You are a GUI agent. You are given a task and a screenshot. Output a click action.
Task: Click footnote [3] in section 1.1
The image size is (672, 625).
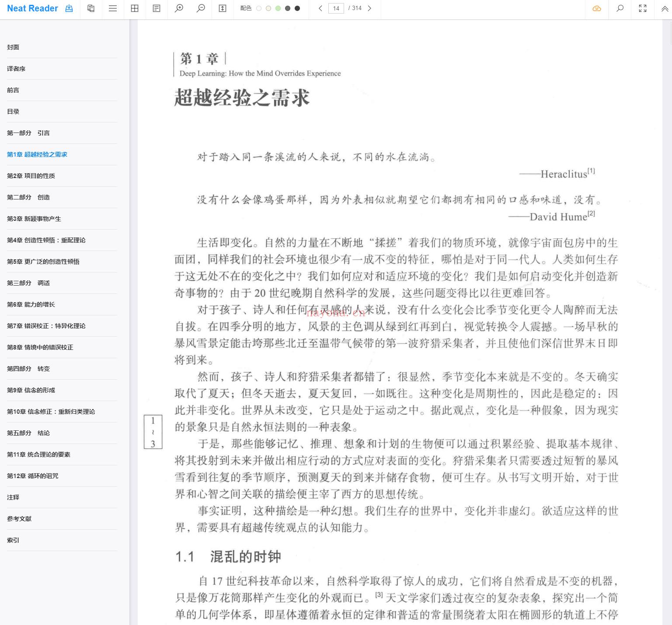[379, 595]
